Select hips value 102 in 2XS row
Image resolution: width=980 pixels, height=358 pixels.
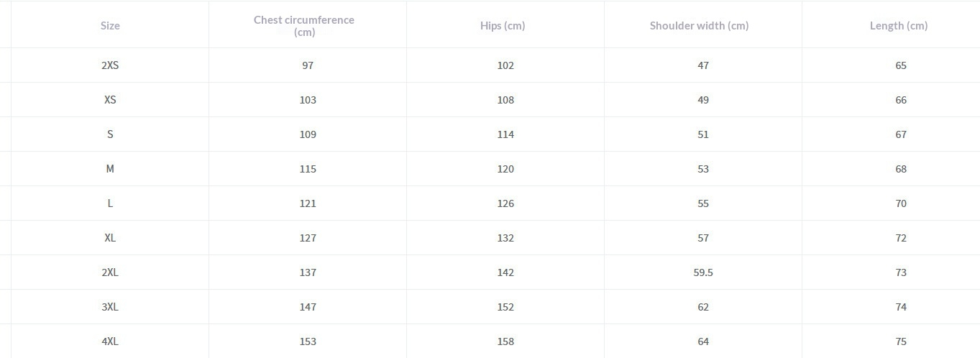pos(505,65)
